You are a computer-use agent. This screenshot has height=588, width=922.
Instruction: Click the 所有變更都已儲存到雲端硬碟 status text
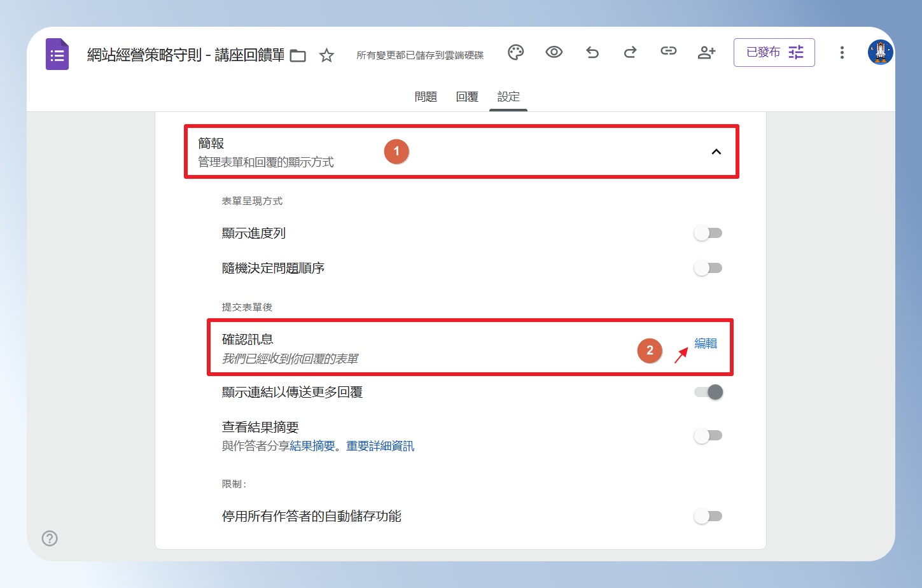click(x=420, y=55)
